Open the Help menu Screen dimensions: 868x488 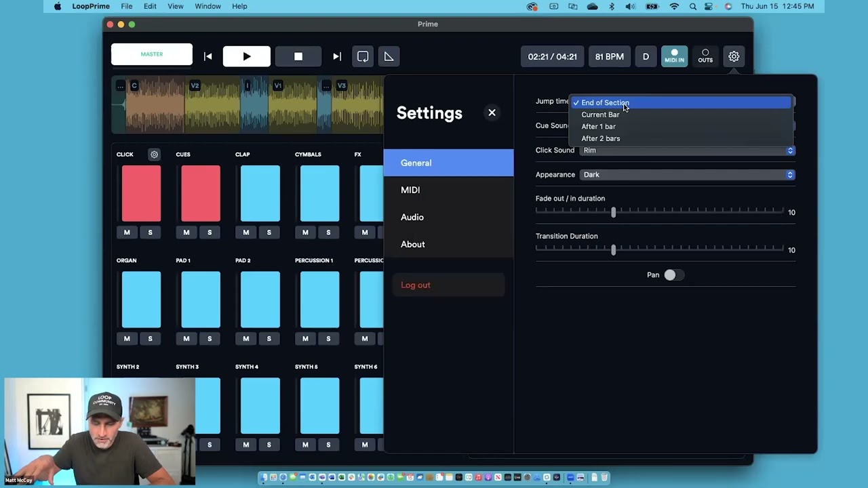(x=239, y=6)
